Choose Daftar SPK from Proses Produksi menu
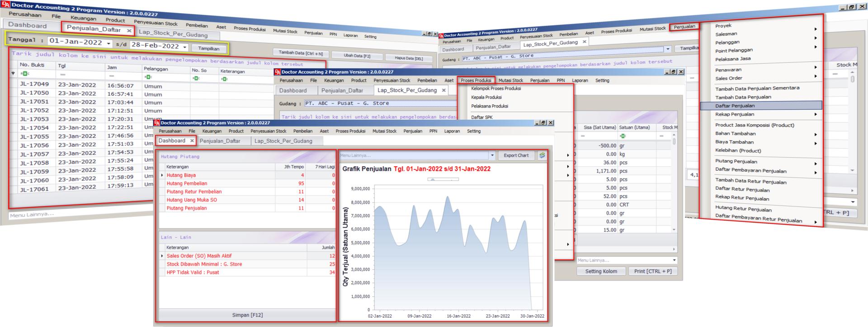Screen dimensions: 868x327 (481, 117)
